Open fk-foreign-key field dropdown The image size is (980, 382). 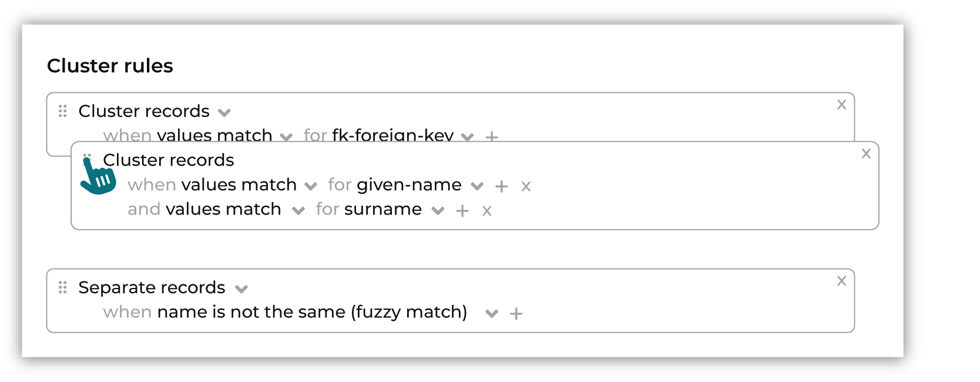[x=467, y=137]
